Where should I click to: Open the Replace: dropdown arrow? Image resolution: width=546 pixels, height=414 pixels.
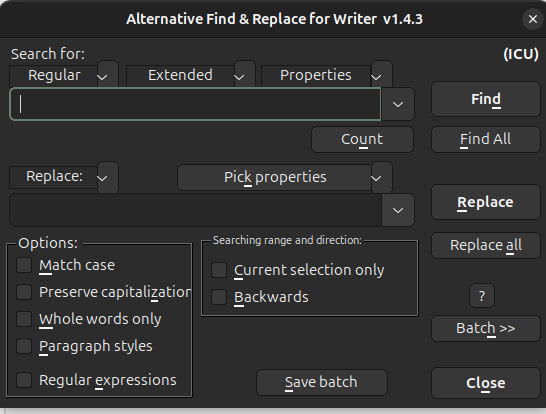108,177
